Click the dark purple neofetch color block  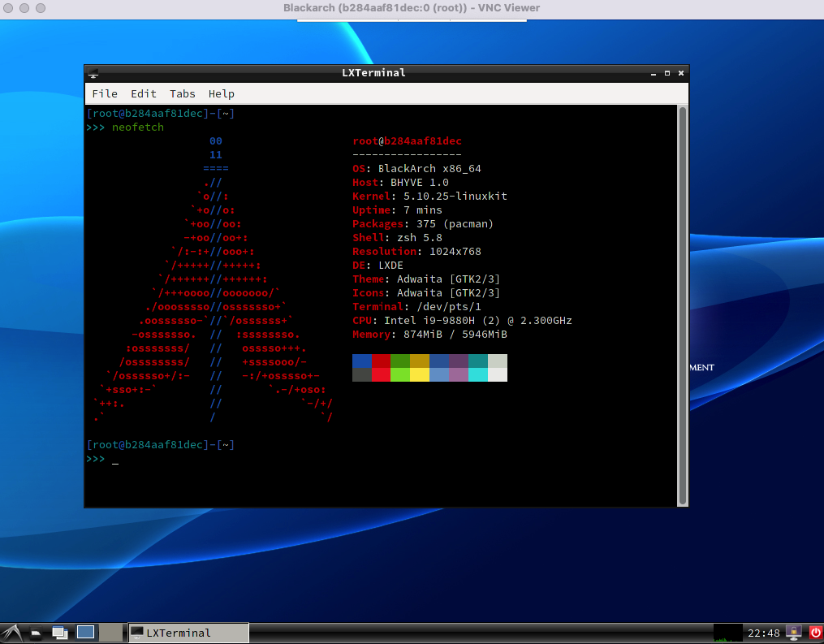458,361
